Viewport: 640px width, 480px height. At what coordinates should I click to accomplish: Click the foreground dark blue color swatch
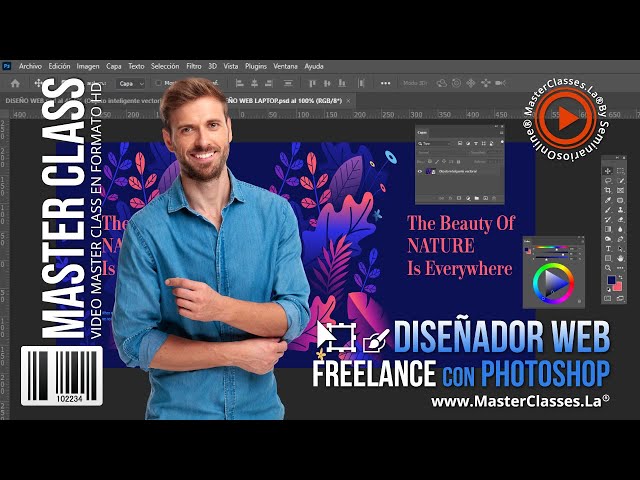(x=611, y=280)
